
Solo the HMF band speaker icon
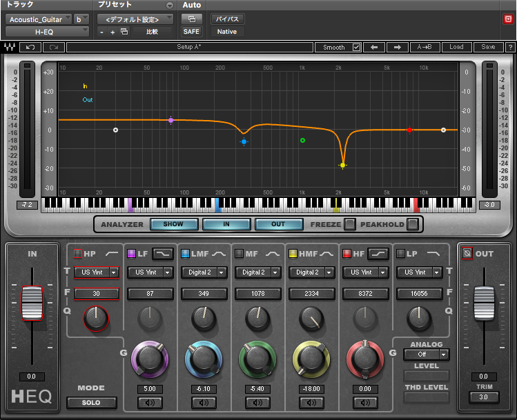pyautogui.click(x=311, y=403)
